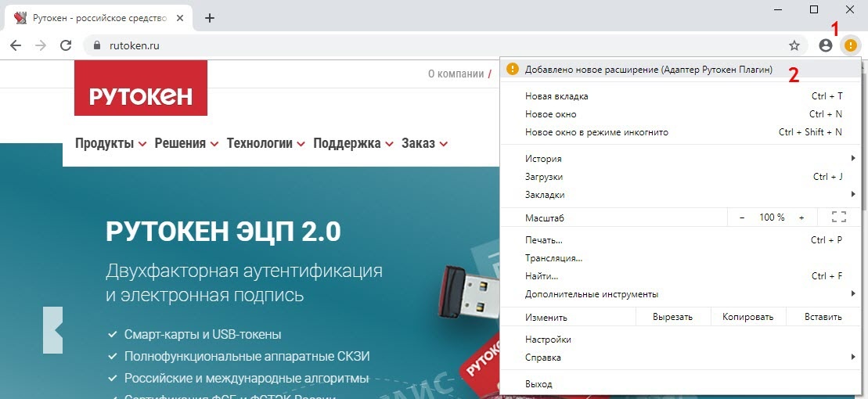
Task: Toggle full screen mode icon in menu
Action: point(839,217)
